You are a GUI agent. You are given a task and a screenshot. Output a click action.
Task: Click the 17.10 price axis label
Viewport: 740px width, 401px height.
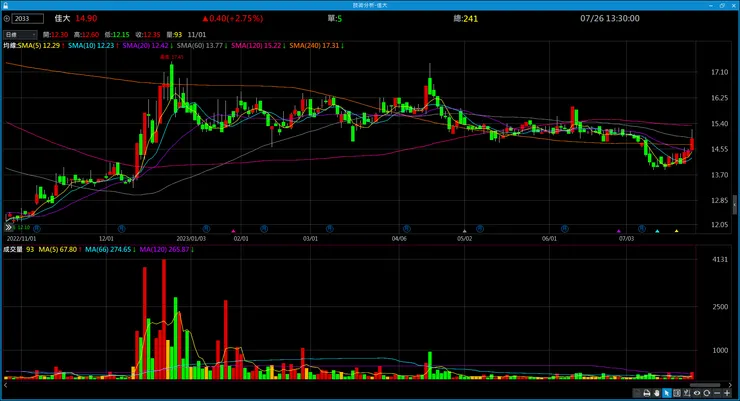[719, 72]
